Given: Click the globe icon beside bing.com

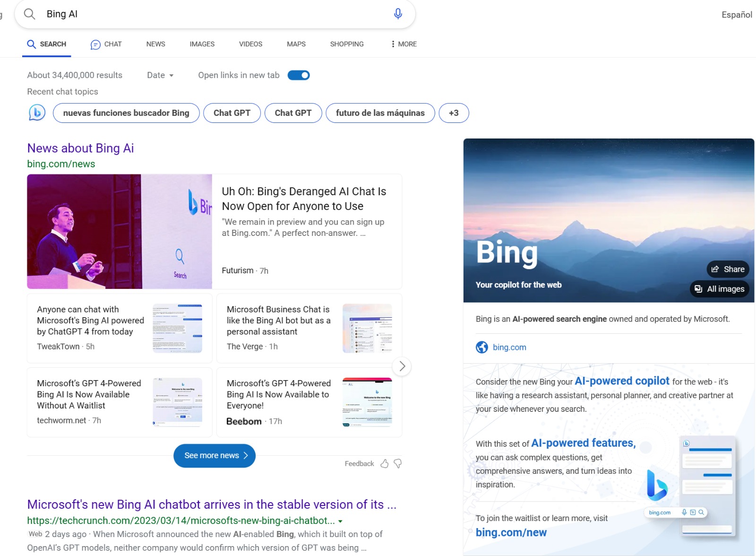Looking at the screenshot, I should pyautogui.click(x=482, y=347).
